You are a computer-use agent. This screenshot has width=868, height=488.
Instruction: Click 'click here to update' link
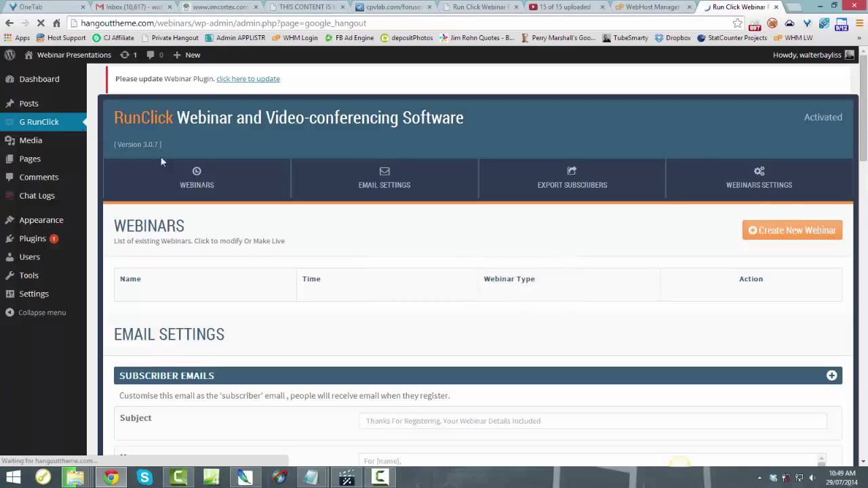[248, 79]
